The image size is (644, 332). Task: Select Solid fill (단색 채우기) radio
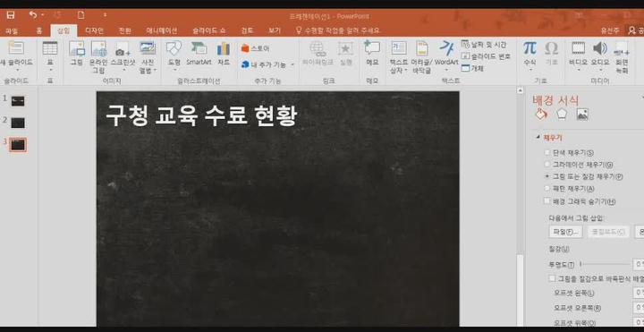pos(547,152)
